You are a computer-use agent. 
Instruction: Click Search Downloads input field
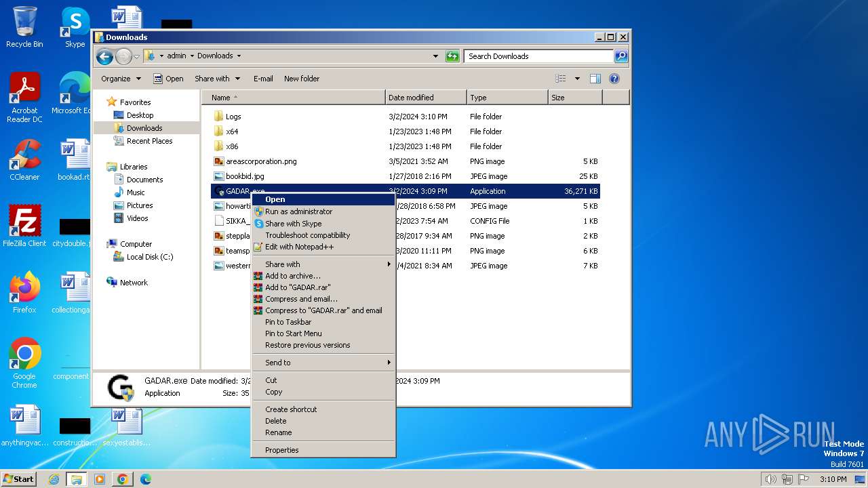(539, 56)
